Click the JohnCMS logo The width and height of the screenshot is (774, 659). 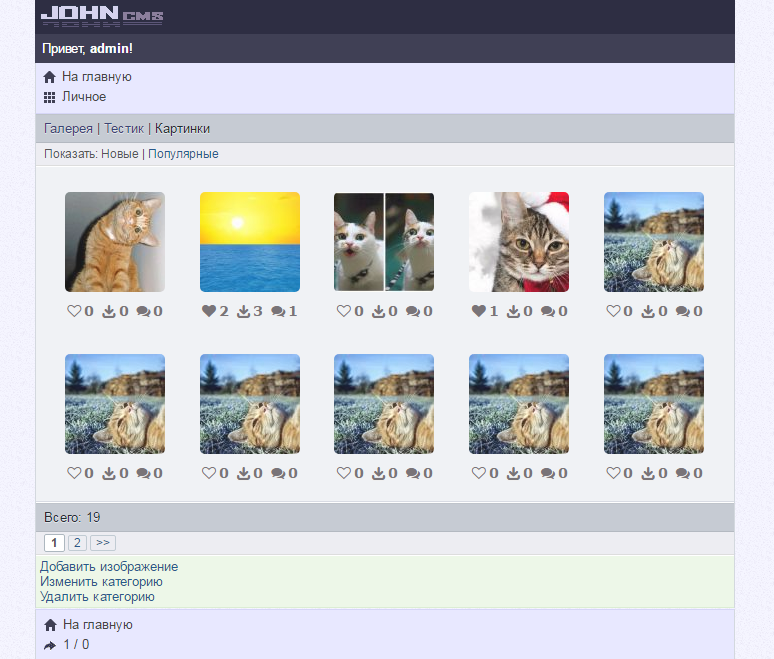[101, 16]
